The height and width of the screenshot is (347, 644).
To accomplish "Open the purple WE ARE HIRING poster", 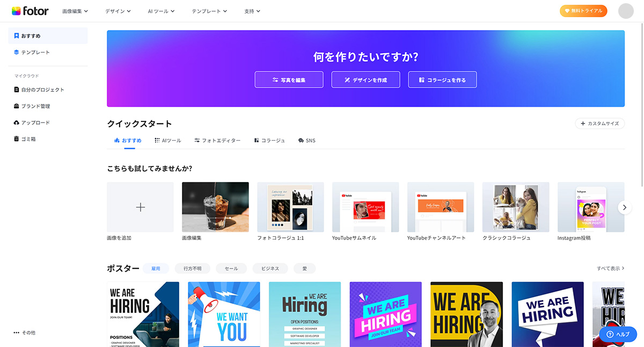I will 386,314.
